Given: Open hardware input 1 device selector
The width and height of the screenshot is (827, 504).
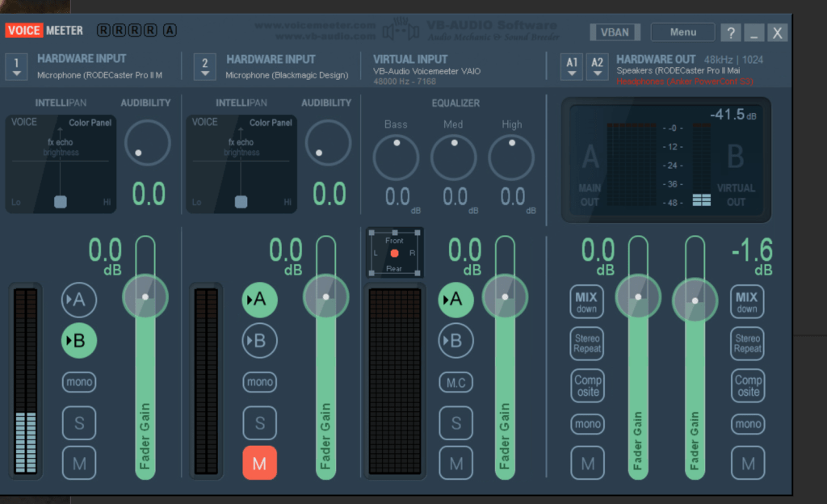Looking at the screenshot, I should point(16,67).
